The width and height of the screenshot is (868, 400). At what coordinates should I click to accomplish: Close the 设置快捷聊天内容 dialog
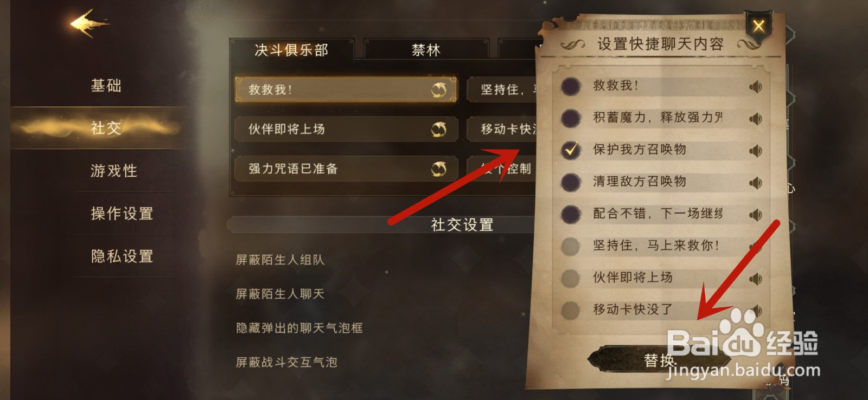pyautogui.click(x=758, y=25)
